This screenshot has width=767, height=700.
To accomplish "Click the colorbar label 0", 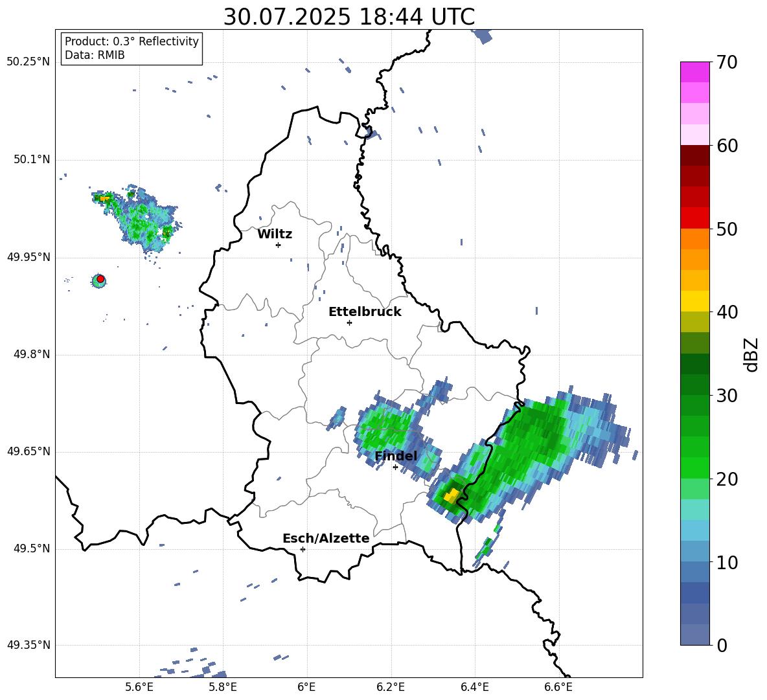I will click(722, 645).
